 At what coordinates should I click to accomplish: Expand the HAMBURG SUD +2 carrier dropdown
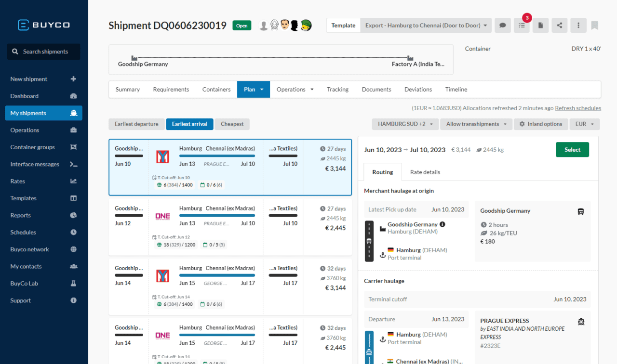click(x=405, y=124)
